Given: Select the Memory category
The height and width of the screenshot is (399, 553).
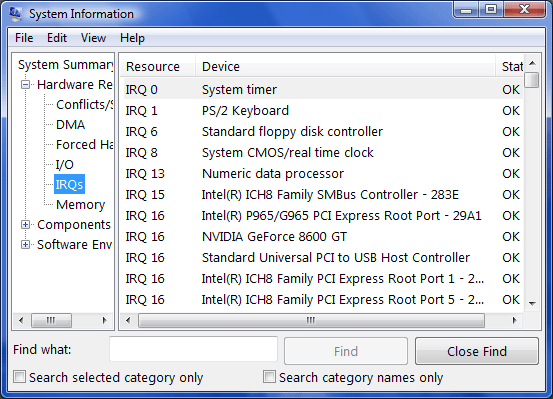Looking at the screenshot, I should (80, 205).
